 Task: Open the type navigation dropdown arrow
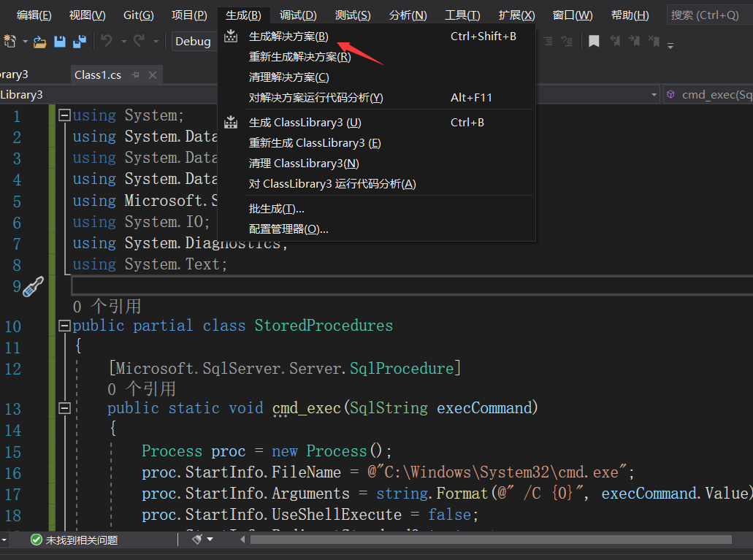(654, 95)
